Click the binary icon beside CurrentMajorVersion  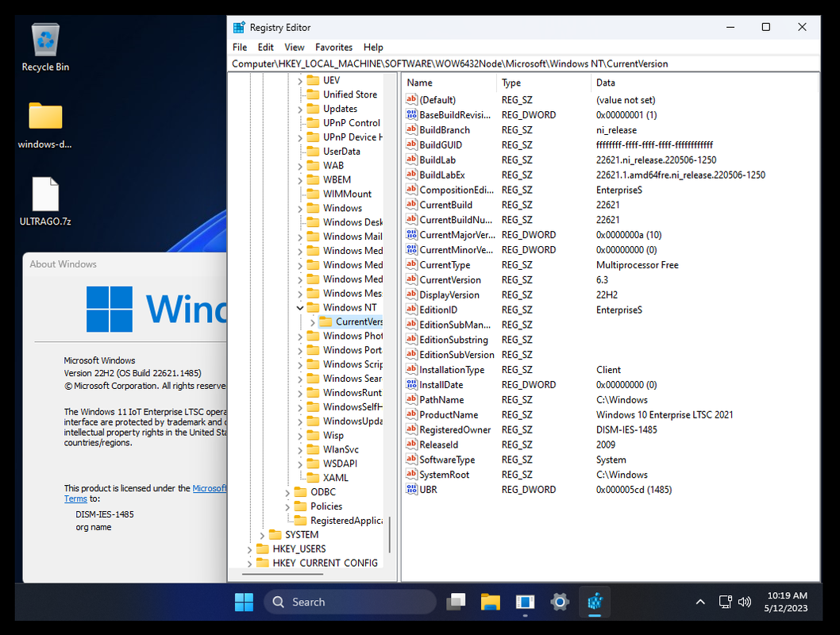411,234
